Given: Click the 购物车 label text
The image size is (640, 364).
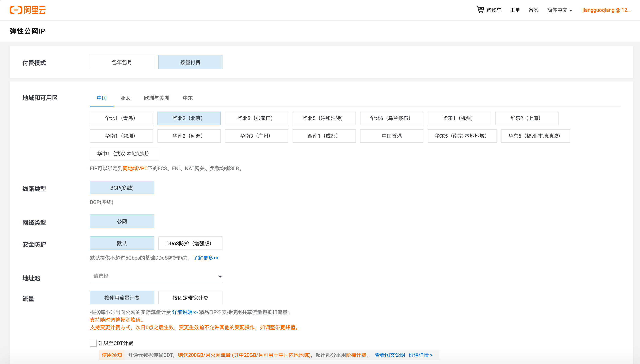Looking at the screenshot, I should coord(494,10).
